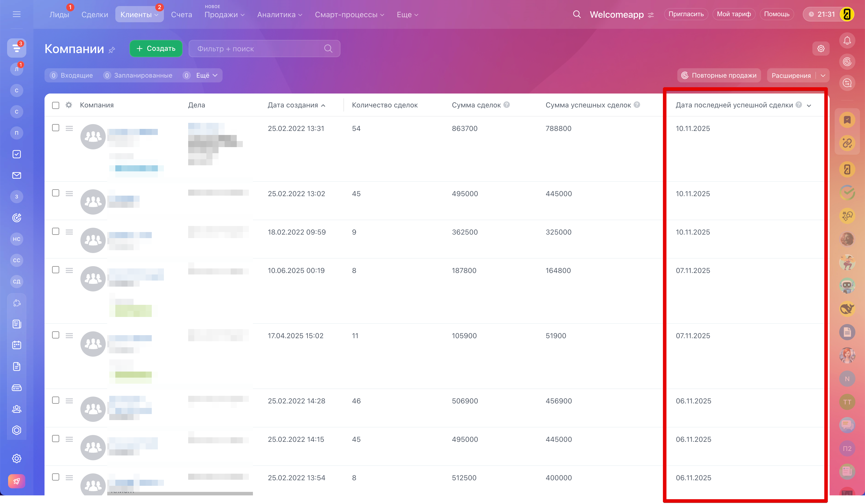Image resolution: width=865 pixels, height=504 pixels.
Task: Select the row created 18.02.2022 09:59
Action: (56, 231)
